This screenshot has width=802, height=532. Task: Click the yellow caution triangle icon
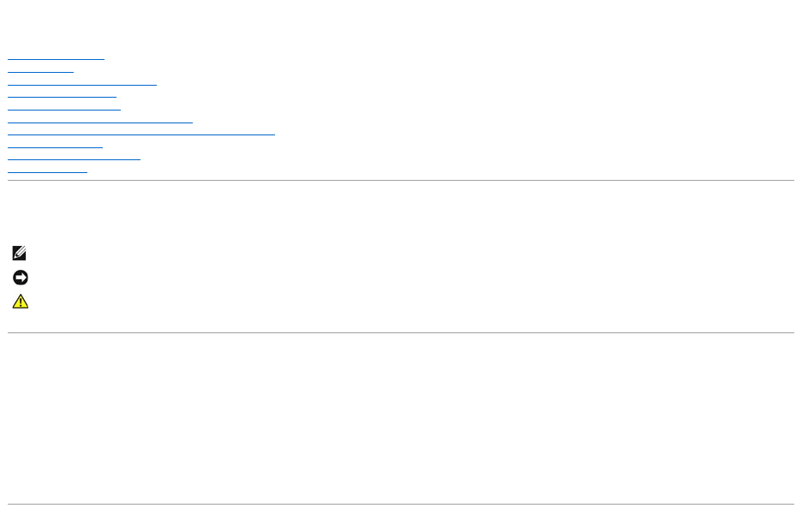pos(20,302)
